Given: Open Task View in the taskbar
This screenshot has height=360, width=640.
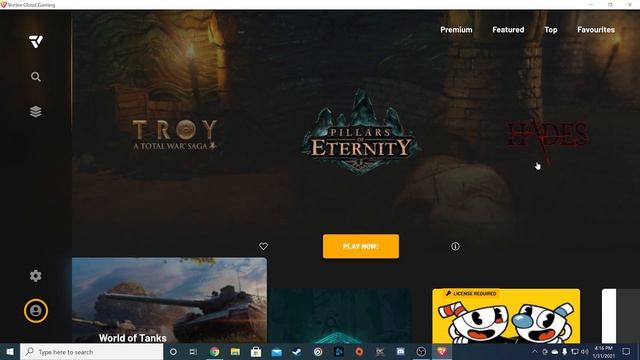Looking at the screenshot, I should tap(193, 352).
